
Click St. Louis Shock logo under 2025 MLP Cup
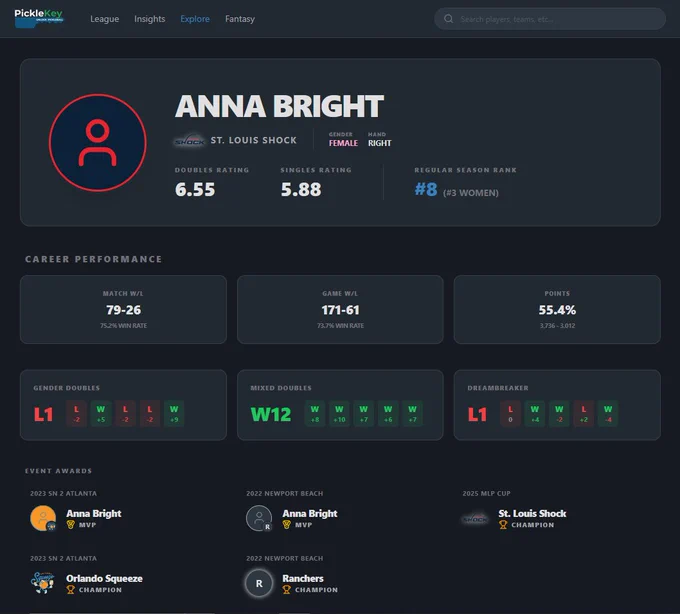pos(475,519)
